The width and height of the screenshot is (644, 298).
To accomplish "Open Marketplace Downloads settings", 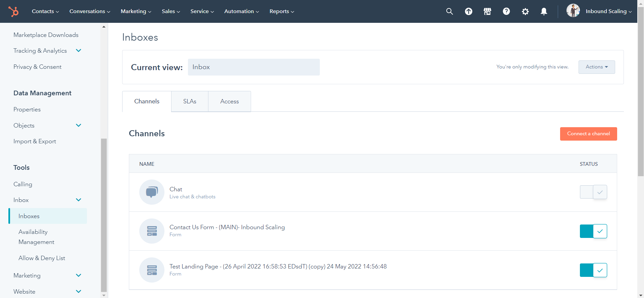I will pos(46,35).
